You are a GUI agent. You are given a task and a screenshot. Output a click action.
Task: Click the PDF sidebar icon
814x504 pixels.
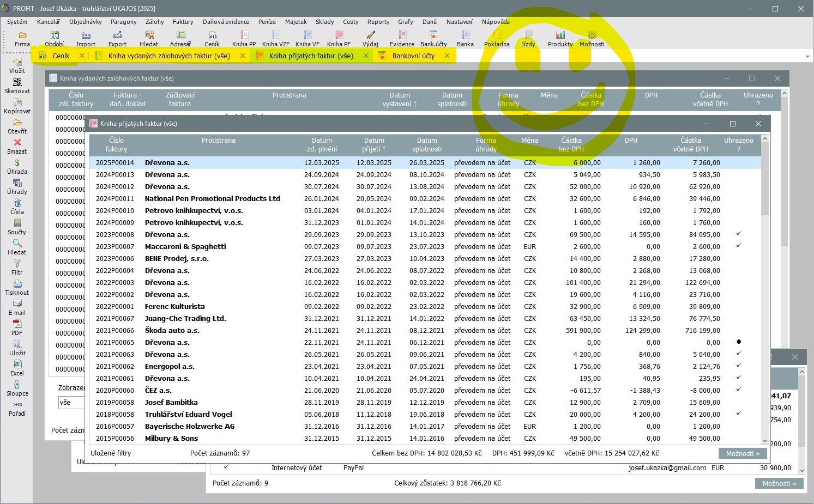pyautogui.click(x=17, y=327)
